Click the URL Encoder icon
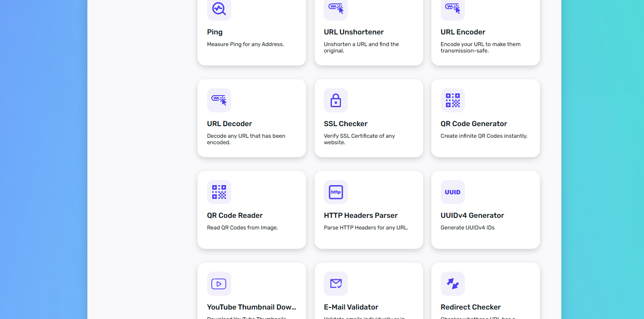The image size is (644, 319). (x=452, y=9)
